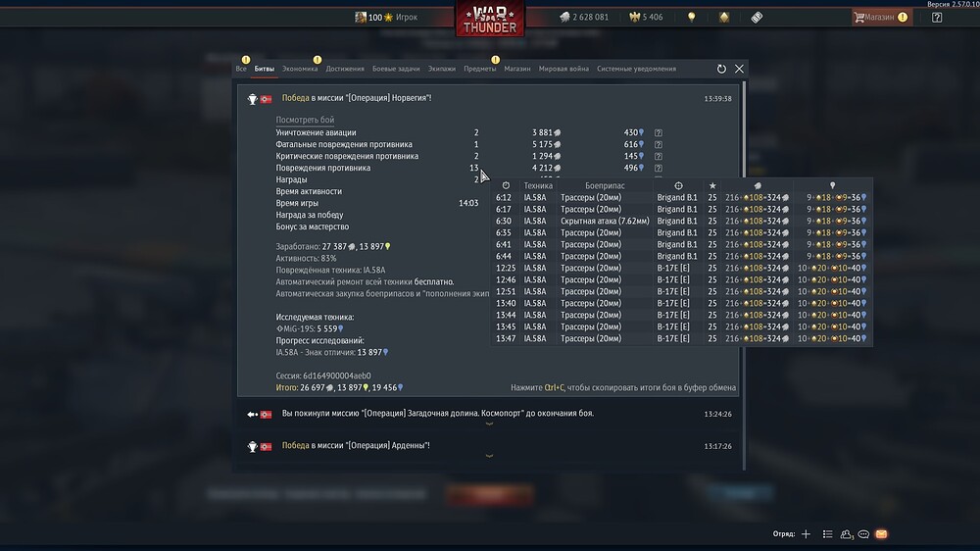The image size is (980, 551).
Task: Select the Битвы tab
Action: click(x=264, y=69)
